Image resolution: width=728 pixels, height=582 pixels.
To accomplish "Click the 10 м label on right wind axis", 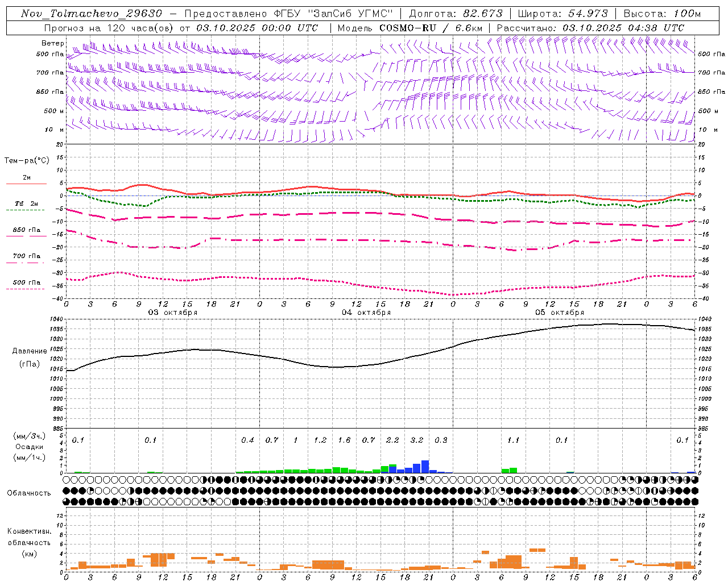I will [x=708, y=130].
